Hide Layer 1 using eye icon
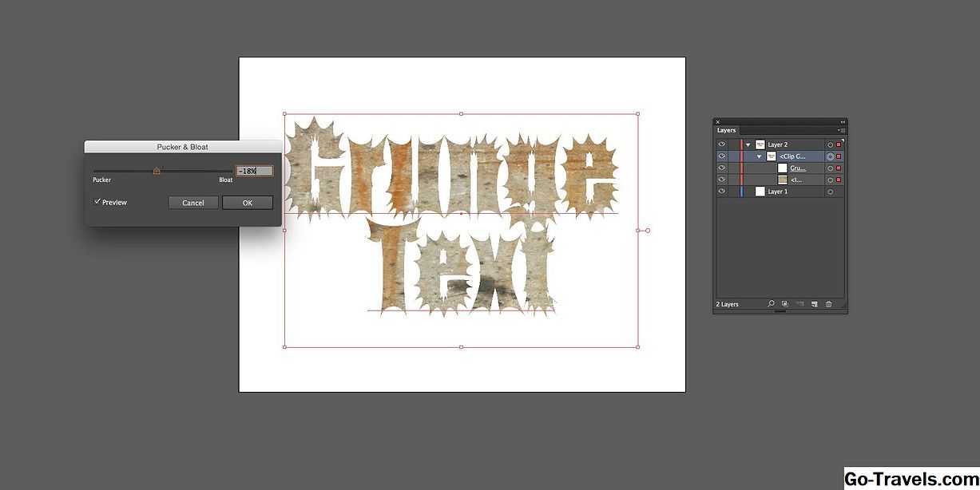The width and height of the screenshot is (980, 490). [721, 192]
